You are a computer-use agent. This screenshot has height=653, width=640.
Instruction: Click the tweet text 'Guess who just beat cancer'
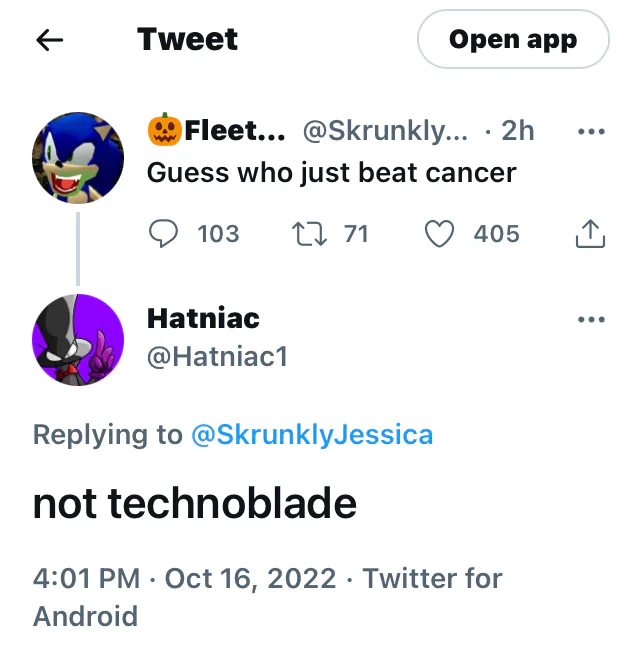point(331,172)
